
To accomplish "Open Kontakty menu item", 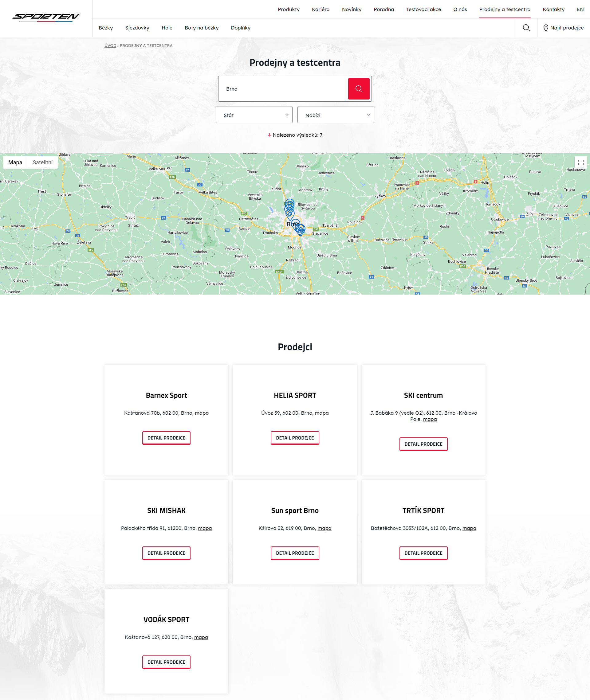I will coord(553,9).
